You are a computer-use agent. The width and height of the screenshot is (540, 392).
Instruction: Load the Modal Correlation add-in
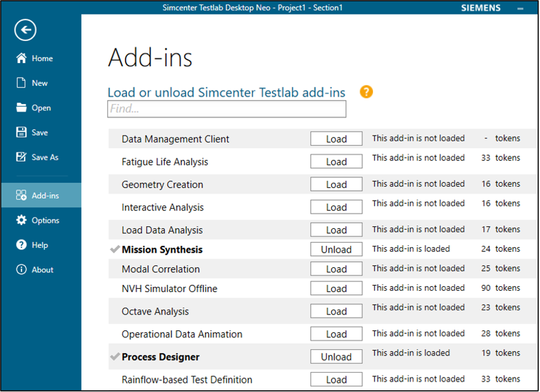pyautogui.click(x=336, y=269)
